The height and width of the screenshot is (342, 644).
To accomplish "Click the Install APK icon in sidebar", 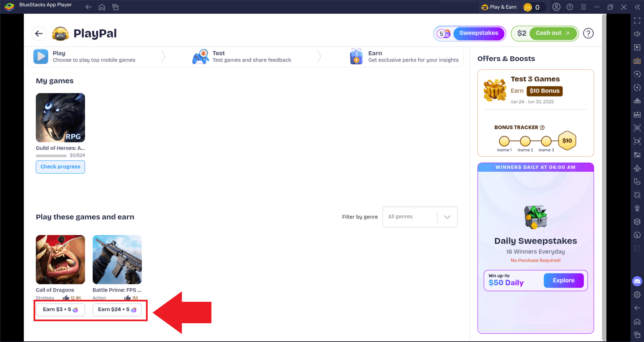I will tap(637, 114).
